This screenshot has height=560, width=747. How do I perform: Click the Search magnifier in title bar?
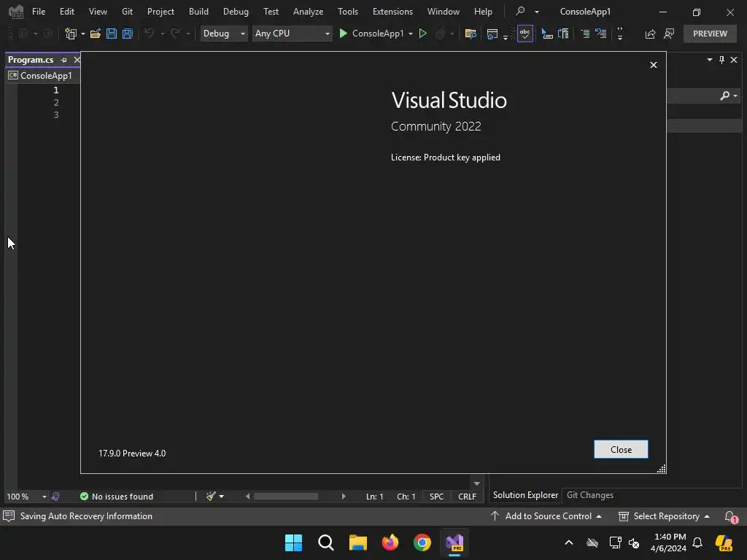pyautogui.click(x=520, y=11)
